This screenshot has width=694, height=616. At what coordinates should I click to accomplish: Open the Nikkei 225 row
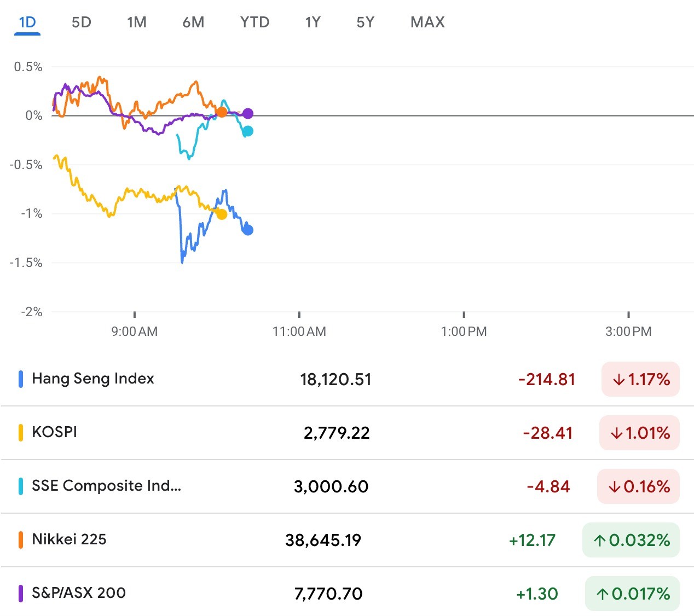click(x=347, y=540)
